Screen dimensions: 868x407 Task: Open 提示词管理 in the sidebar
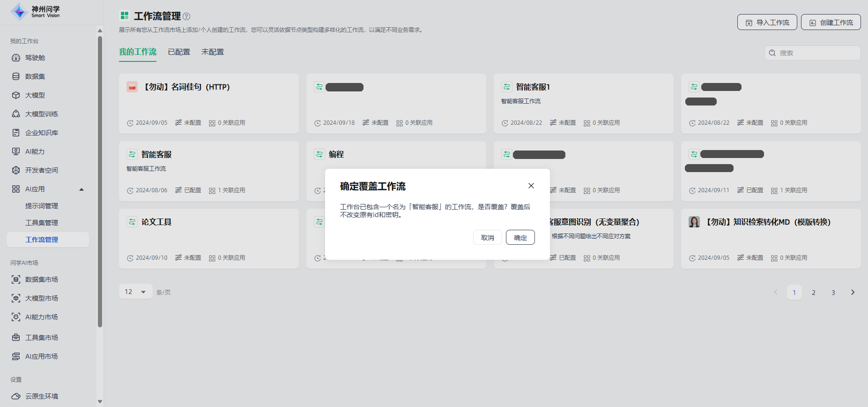coord(42,206)
